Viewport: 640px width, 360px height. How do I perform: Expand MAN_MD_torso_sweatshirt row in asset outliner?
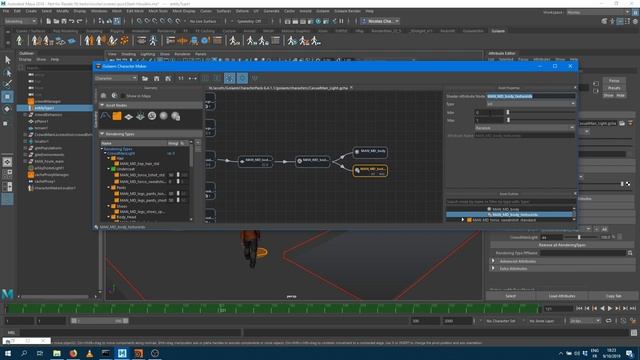coord(462,220)
